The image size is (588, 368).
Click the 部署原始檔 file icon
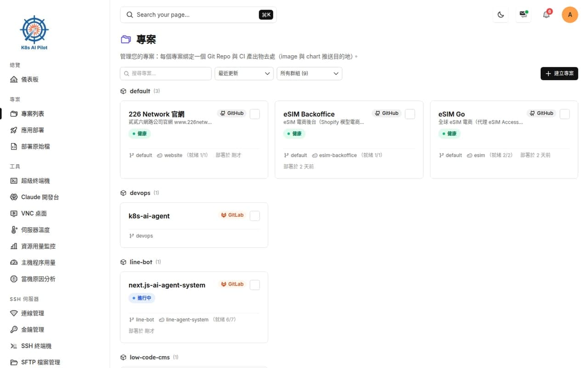click(14, 147)
